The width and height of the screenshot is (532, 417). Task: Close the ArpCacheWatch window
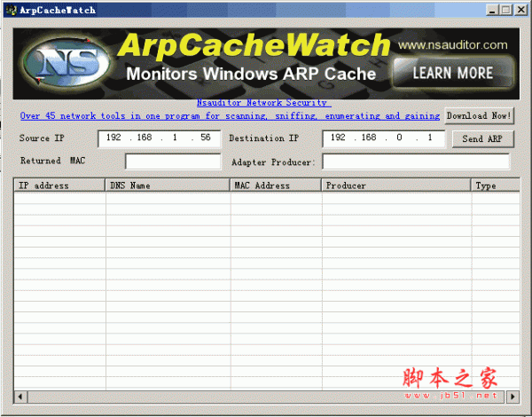520,10
